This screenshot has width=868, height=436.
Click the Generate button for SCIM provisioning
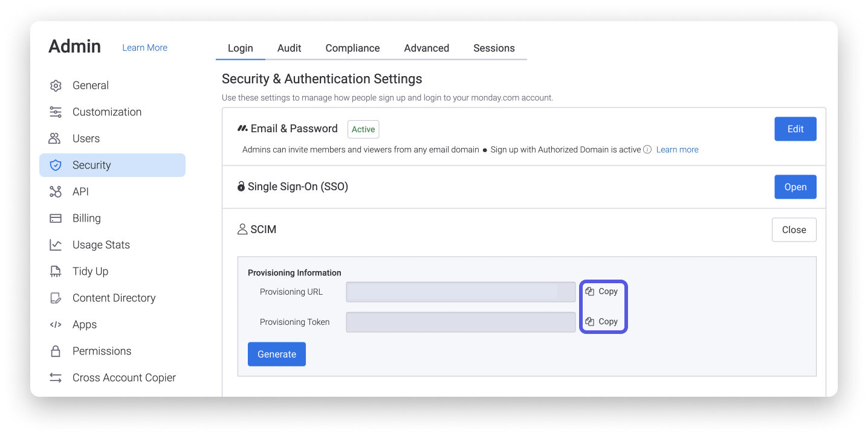pos(276,354)
